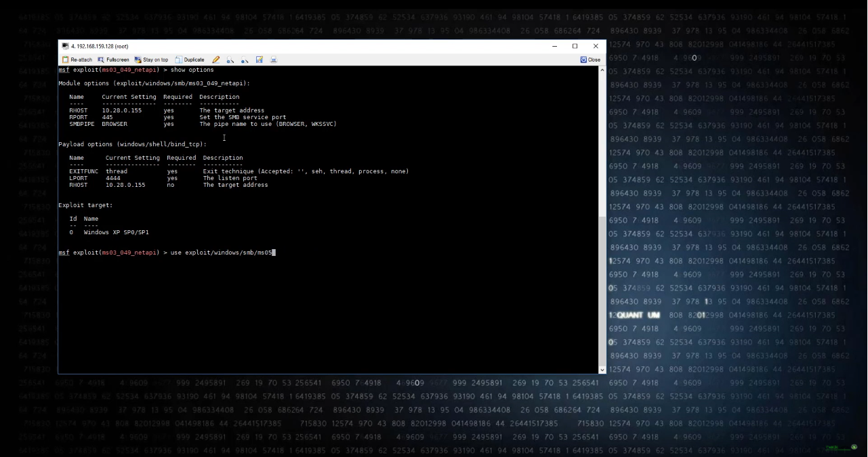Click 'use exploit/windows/smb/ms05' command prompt

(x=221, y=253)
